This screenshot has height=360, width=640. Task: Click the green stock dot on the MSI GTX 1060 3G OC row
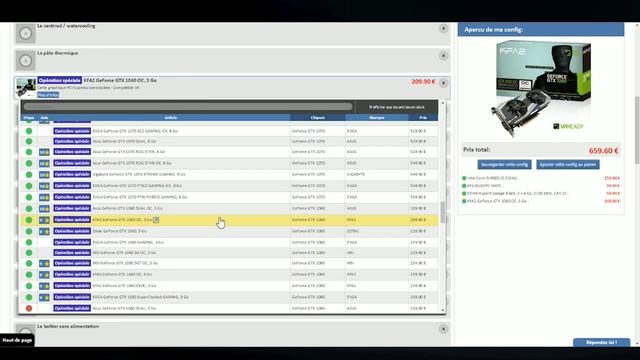[29, 253]
